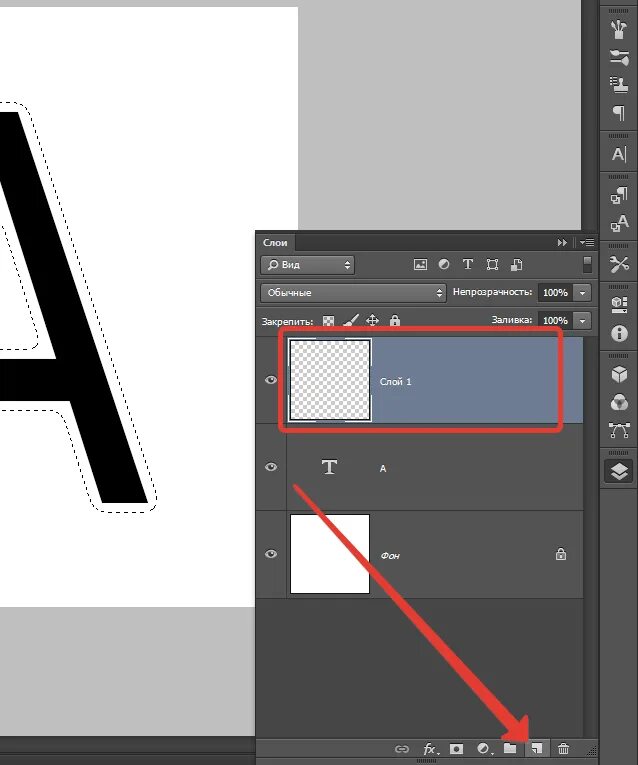This screenshot has height=765, width=638.
Task: Lock image pixels brush icon
Action: coord(351,320)
